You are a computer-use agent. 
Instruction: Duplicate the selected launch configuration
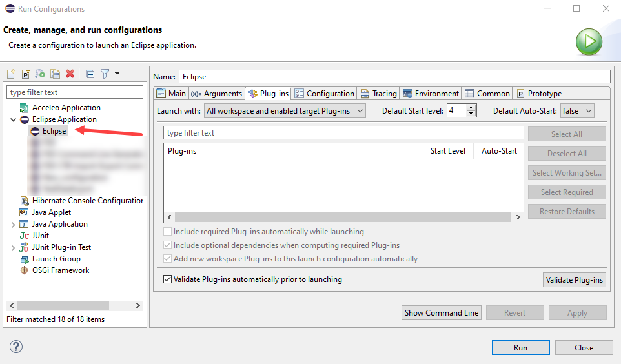click(55, 74)
